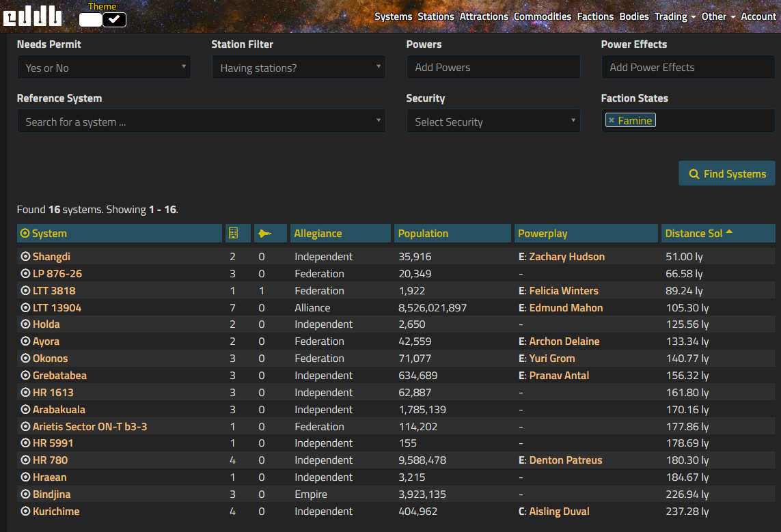Viewport: 781px width, 532px height.
Task: Open the Reference System search dropdown
Action: click(x=201, y=122)
